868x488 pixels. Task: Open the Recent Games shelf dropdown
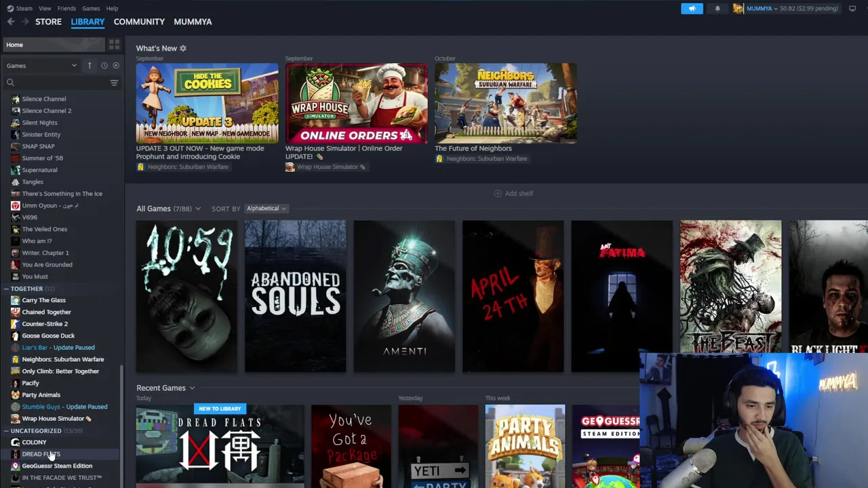click(x=192, y=388)
